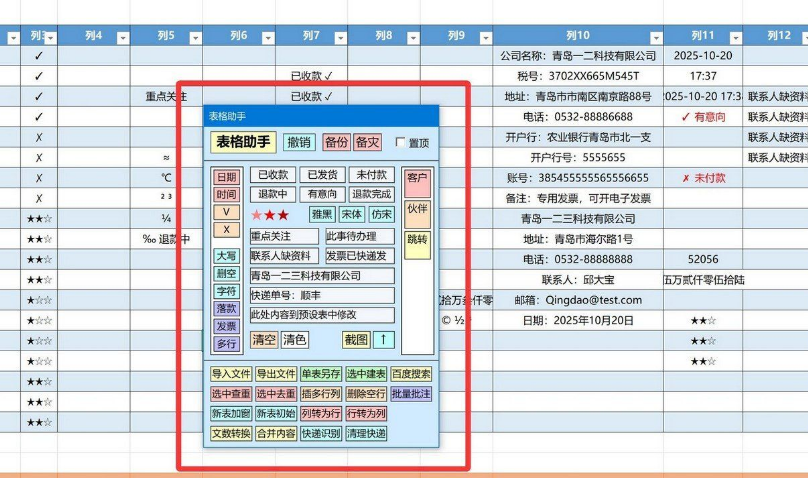Open 百度搜索 from the helper panel
Image resolution: width=808 pixels, height=478 pixels.
click(411, 375)
